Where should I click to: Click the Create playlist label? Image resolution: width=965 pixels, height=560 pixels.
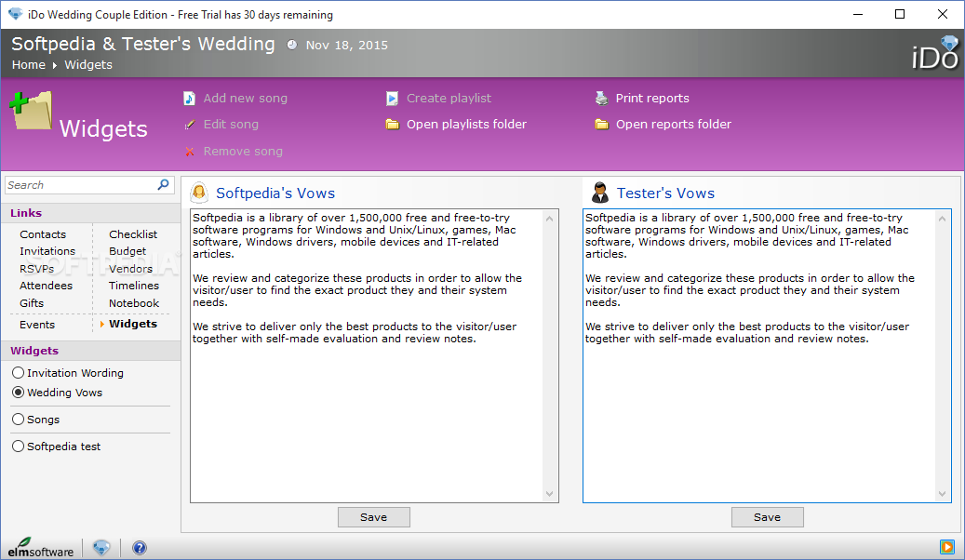tap(449, 99)
